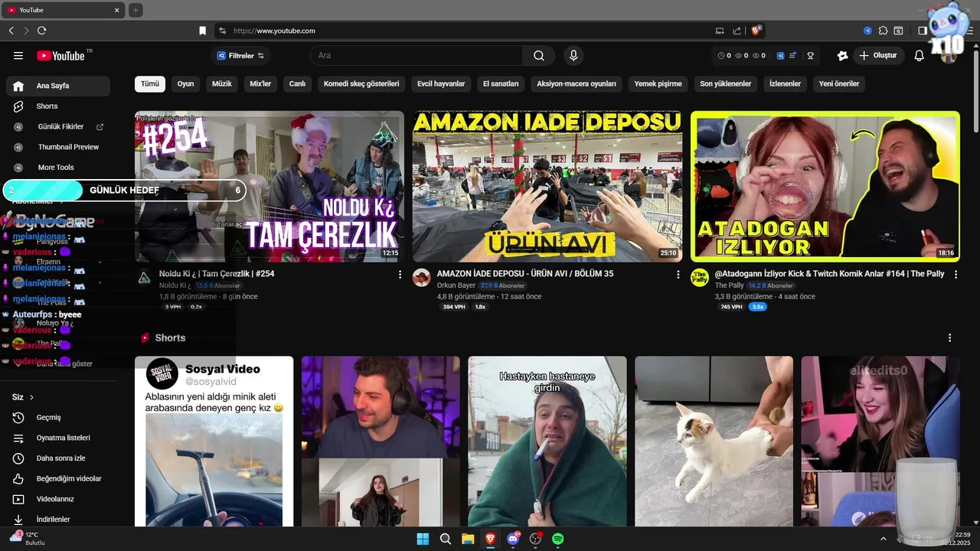980x551 pixels.
Task: Select the Canlı filter chip
Action: (x=297, y=84)
